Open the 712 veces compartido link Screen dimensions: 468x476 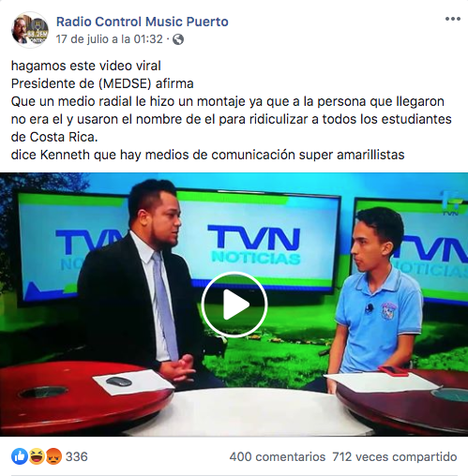[395, 457]
